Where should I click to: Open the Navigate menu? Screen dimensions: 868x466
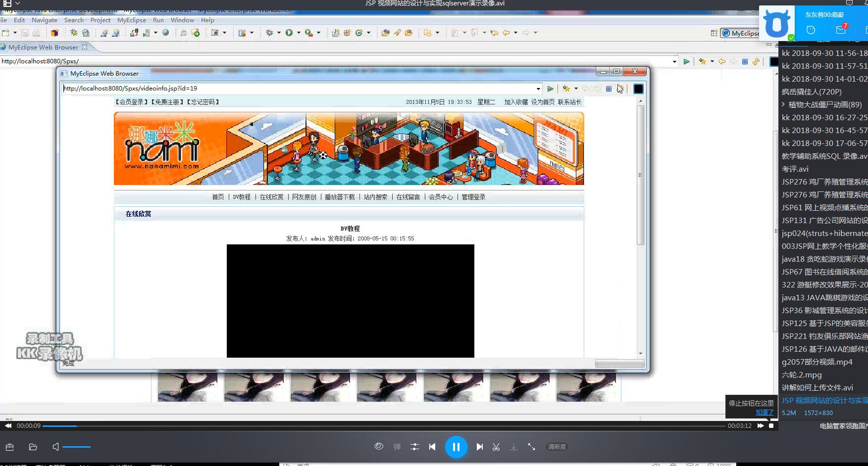[x=45, y=20]
